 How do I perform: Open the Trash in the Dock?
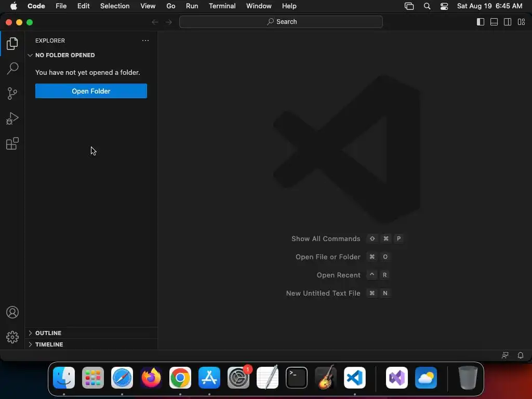pyautogui.click(x=468, y=378)
